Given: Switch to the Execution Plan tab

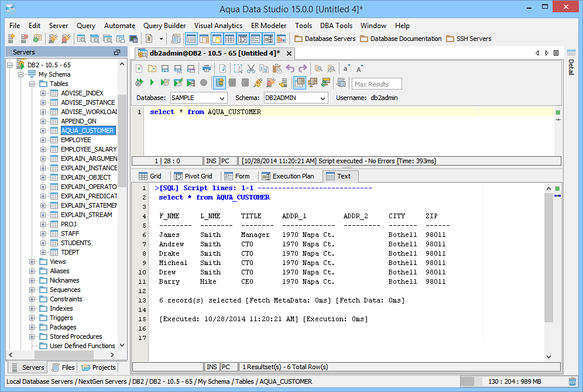Looking at the screenshot, I should tap(287, 176).
